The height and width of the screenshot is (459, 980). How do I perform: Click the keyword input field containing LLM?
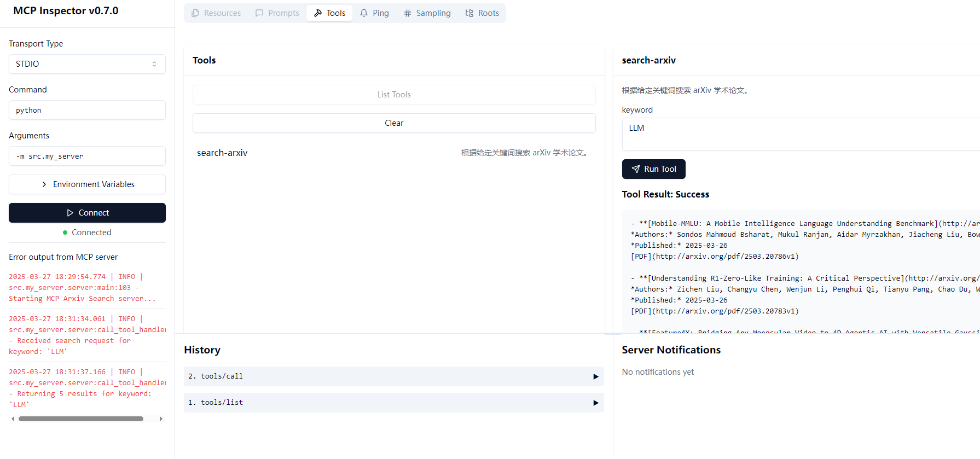(x=799, y=134)
